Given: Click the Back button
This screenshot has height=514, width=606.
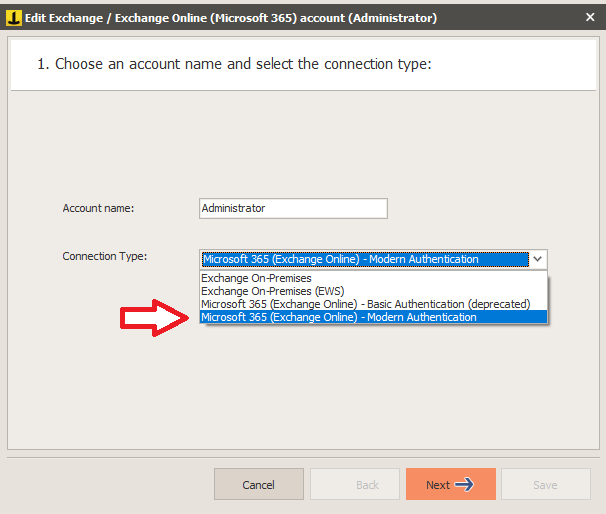Looking at the screenshot, I should coord(355,484).
